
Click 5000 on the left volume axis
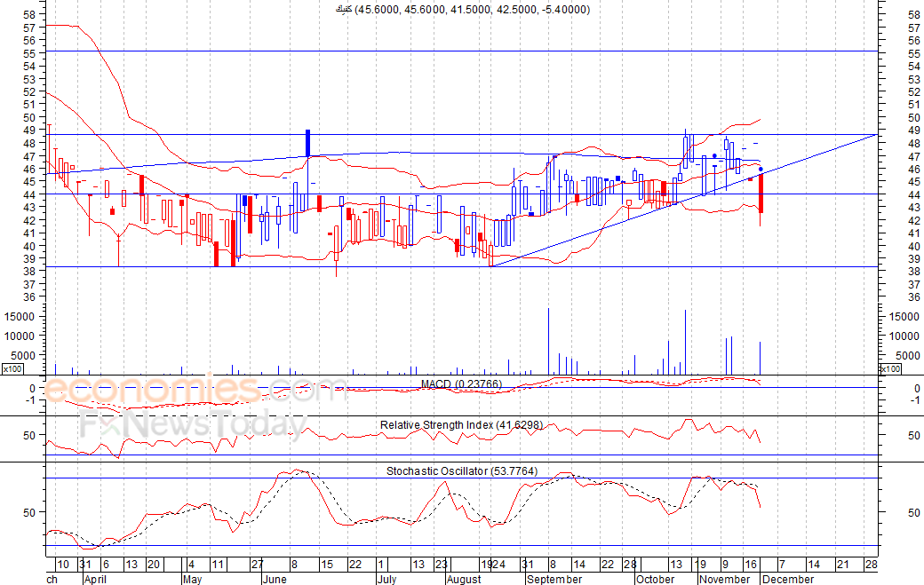pyautogui.click(x=22, y=355)
